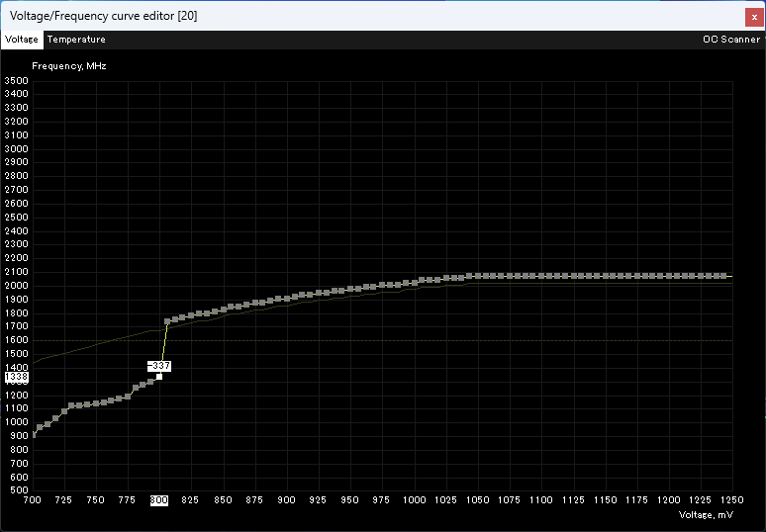Select the curve point at 750 mV
The width and height of the screenshot is (766, 532).
coord(96,403)
